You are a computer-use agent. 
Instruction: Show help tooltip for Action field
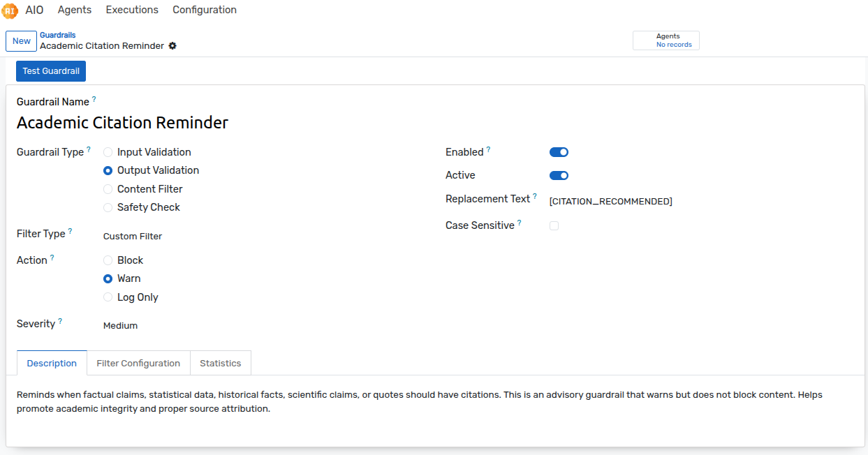click(x=52, y=258)
